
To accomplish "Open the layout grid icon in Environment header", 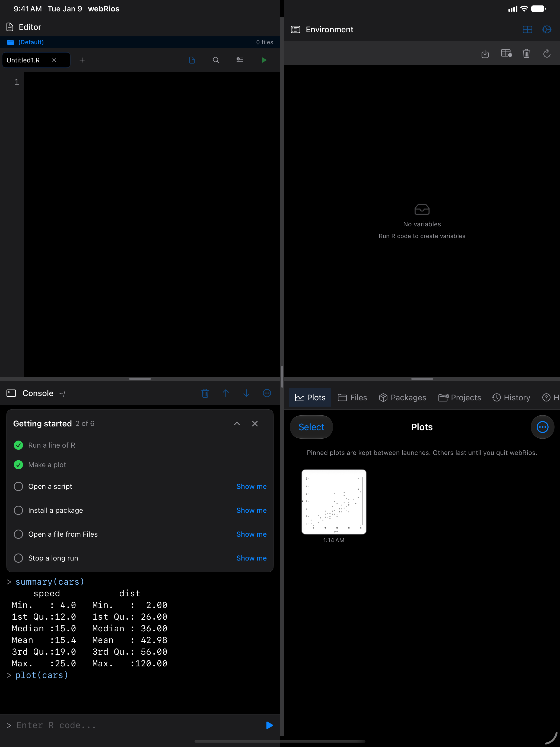I will (527, 30).
